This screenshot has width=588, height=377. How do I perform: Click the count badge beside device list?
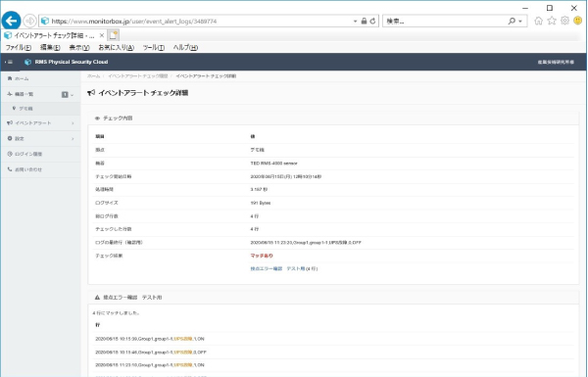(65, 94)
